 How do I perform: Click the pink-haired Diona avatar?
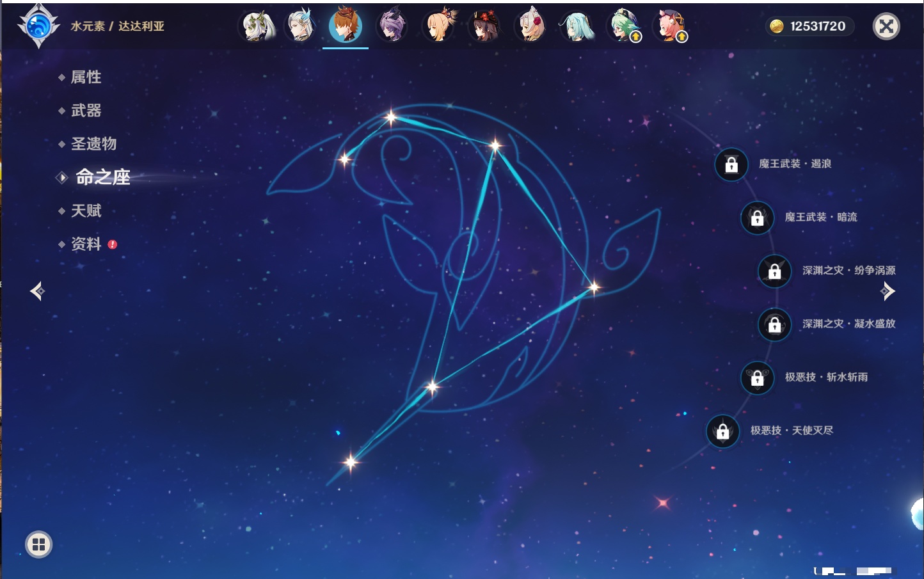click(670, 26)
